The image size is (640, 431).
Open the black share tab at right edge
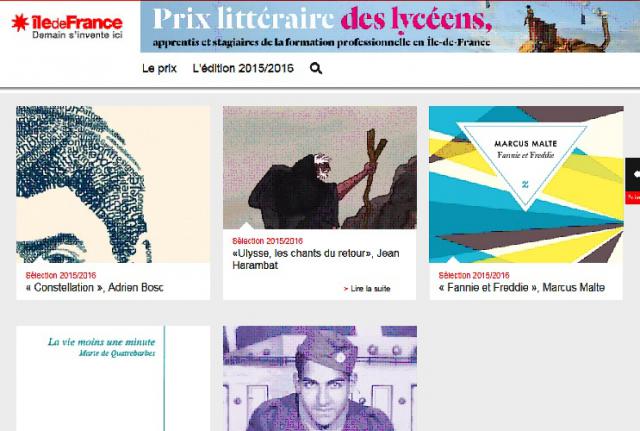click(x=633, y=174)
